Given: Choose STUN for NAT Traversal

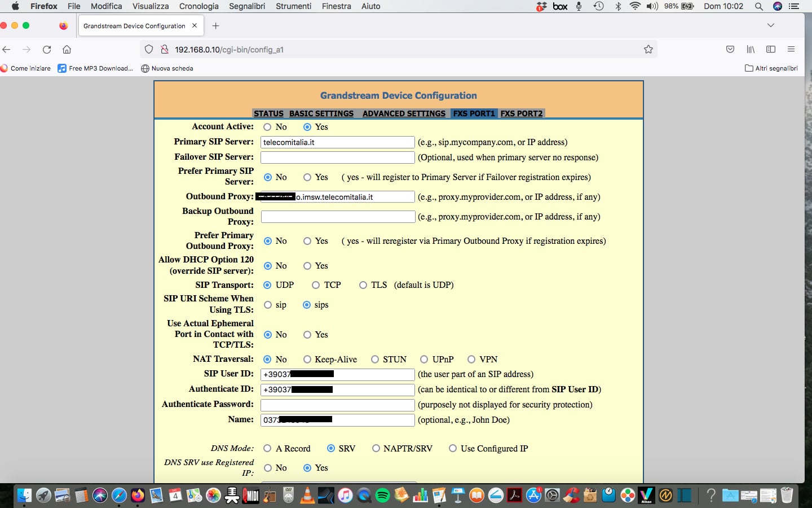Looking at the screenshot, I should click(x=375, y=360).
